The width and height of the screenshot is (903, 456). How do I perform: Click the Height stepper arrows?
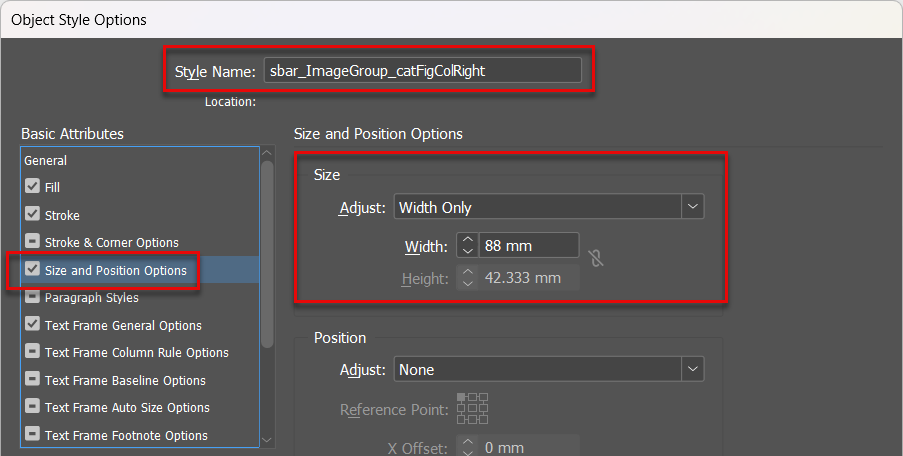point(468,278)
